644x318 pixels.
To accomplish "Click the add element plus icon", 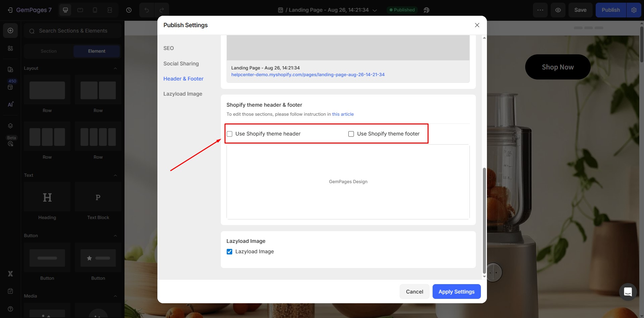I will click(x=10, y=31).
